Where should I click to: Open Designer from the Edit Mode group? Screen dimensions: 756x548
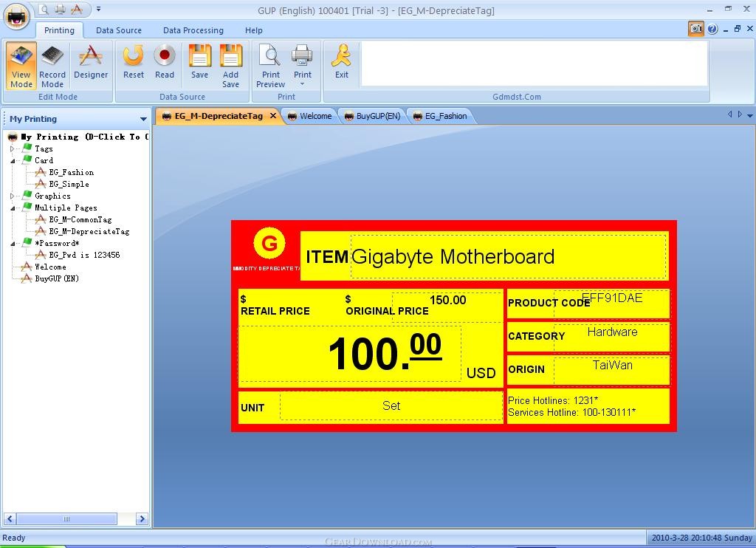point(91,66)
